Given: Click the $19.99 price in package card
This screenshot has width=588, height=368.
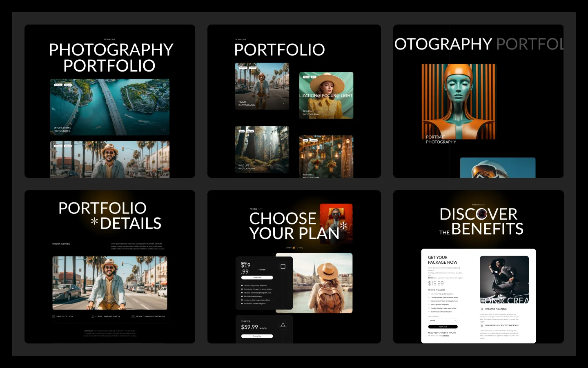Looking at the screenshot, I should click(436, 283).
